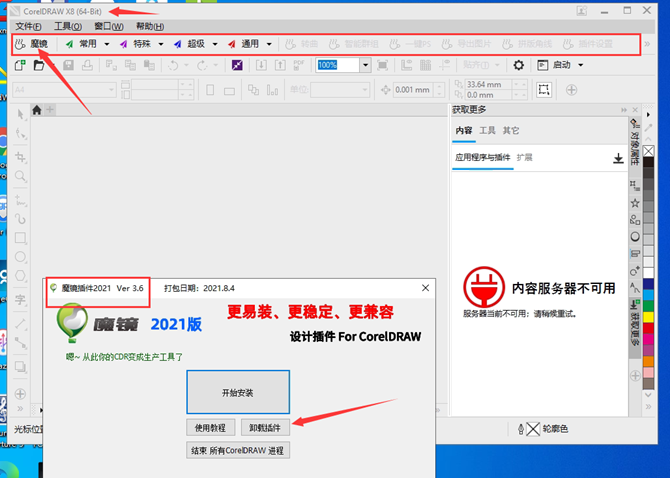The width and height of the screenshot is (670, 478).
Task: Open the zoom level 100% dropdown
Action: [366, 65]
